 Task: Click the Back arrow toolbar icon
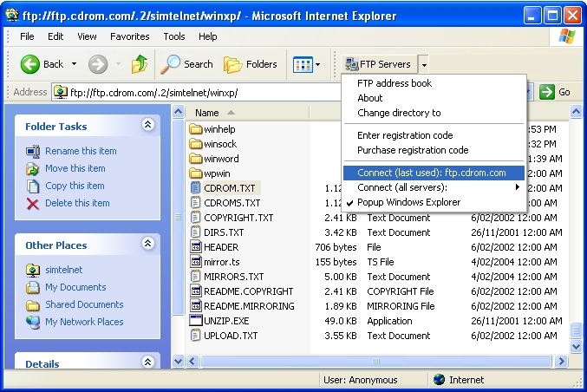pos(30,64)
